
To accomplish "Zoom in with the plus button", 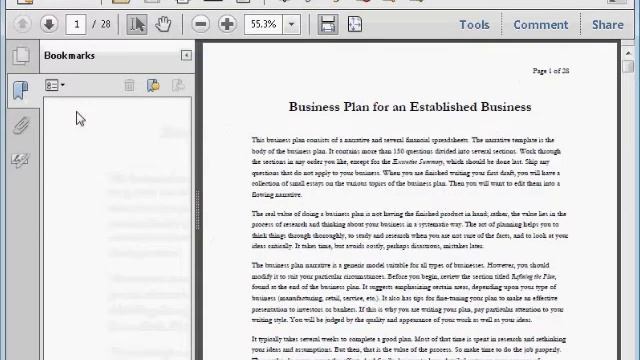I will click(x=227, y=24).
